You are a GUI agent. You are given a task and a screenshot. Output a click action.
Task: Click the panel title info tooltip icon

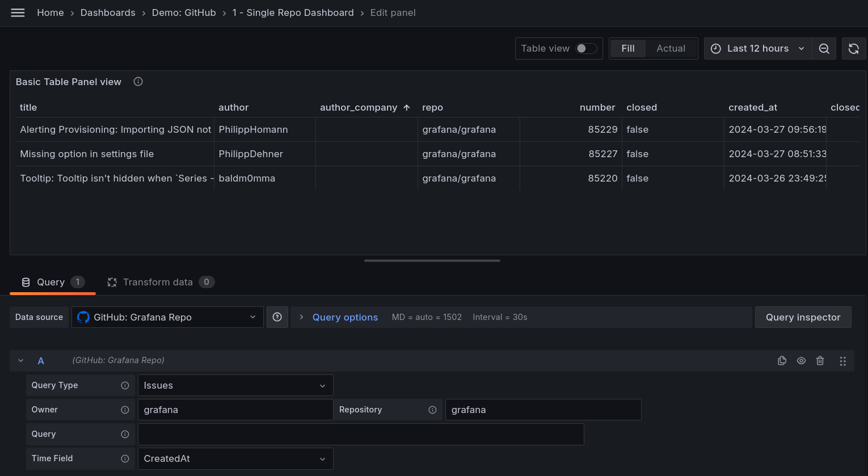(138, 82)
